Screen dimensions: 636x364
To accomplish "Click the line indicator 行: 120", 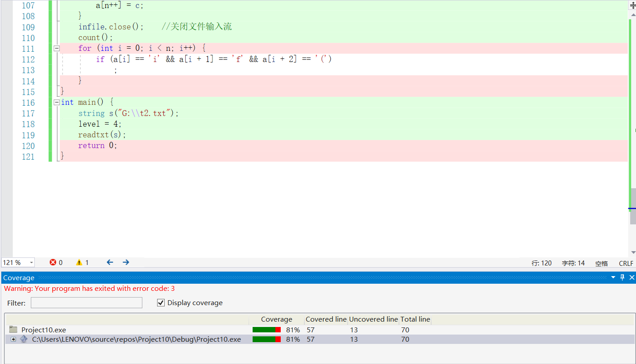I will point(542,263).
